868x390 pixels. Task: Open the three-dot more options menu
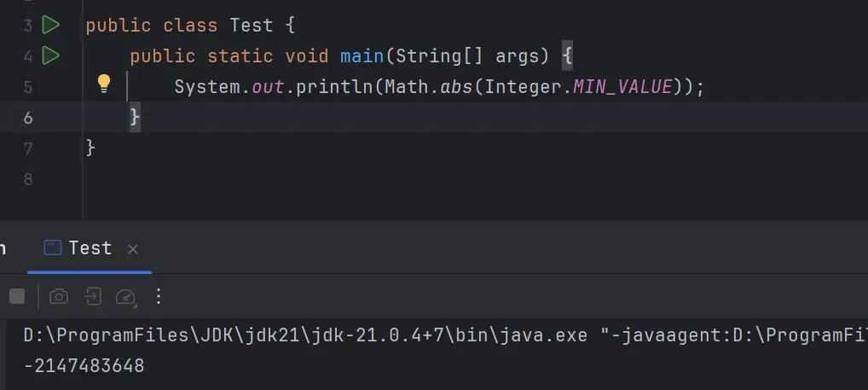159,296
